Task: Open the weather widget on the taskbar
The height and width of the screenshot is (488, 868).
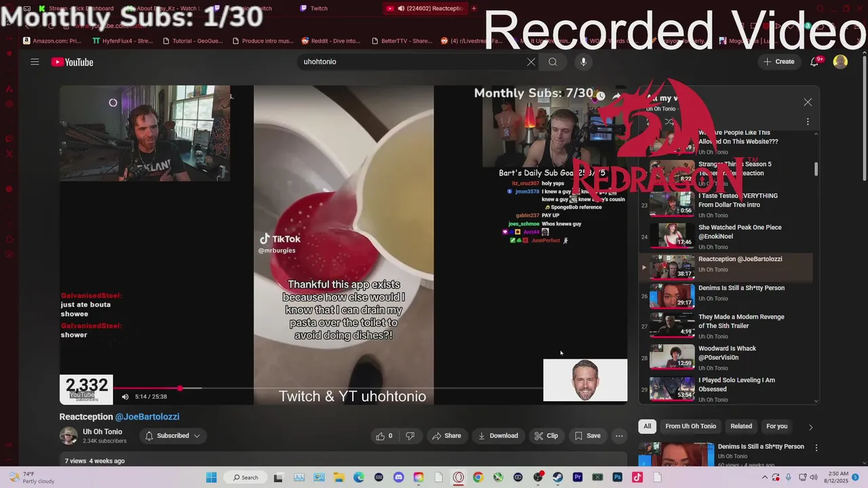Action: click(x=31, y=477)
